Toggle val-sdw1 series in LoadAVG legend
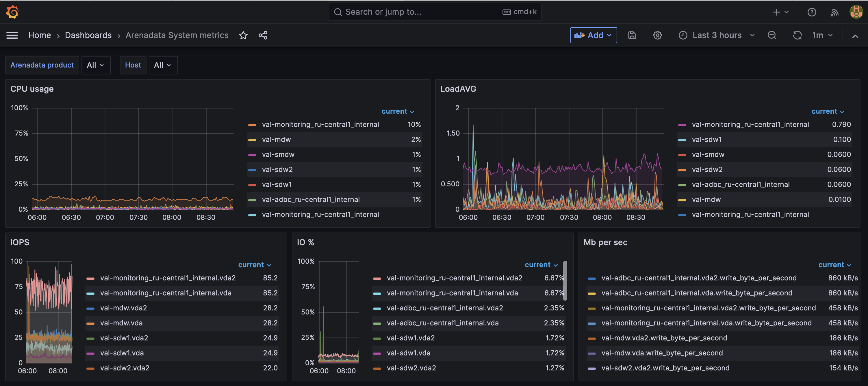868x386 pixels. click(x=706, y=140)
